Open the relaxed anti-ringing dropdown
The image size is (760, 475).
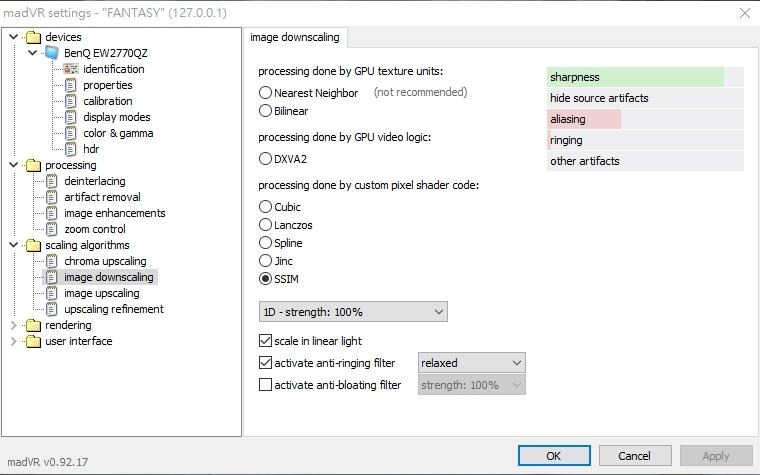coord(471,363)
